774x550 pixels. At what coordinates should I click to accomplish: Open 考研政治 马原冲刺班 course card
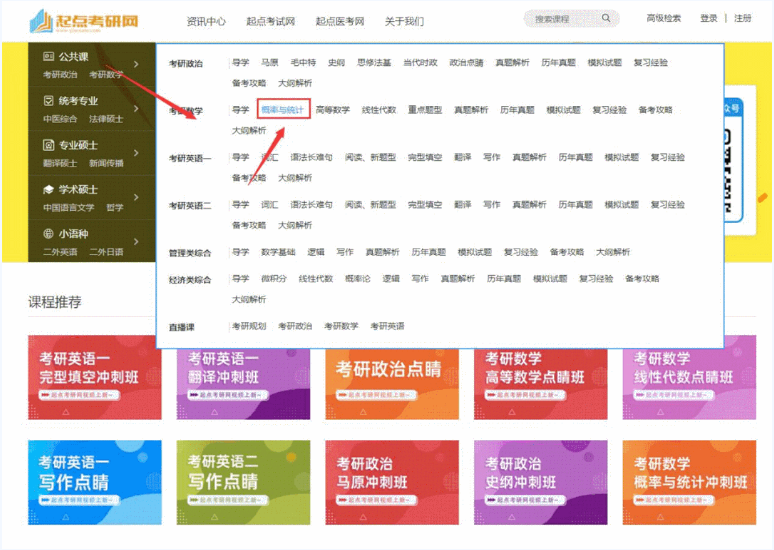[392, 482]
